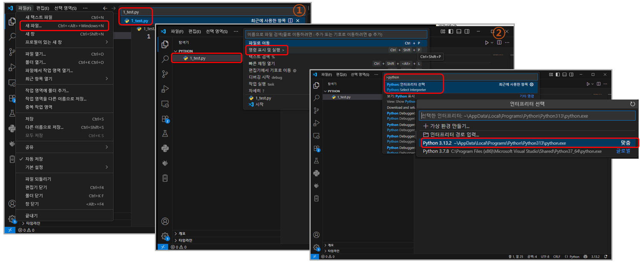The width and height of the screenshot is (644, 264).
Task: Open Source Control in middle window activity bar
Action: (165, 74)
